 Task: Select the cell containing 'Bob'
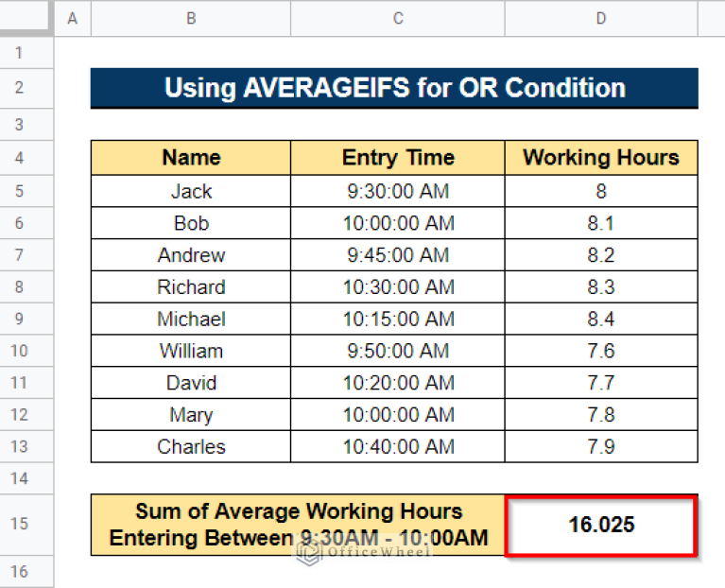click(x=191, y=223)
